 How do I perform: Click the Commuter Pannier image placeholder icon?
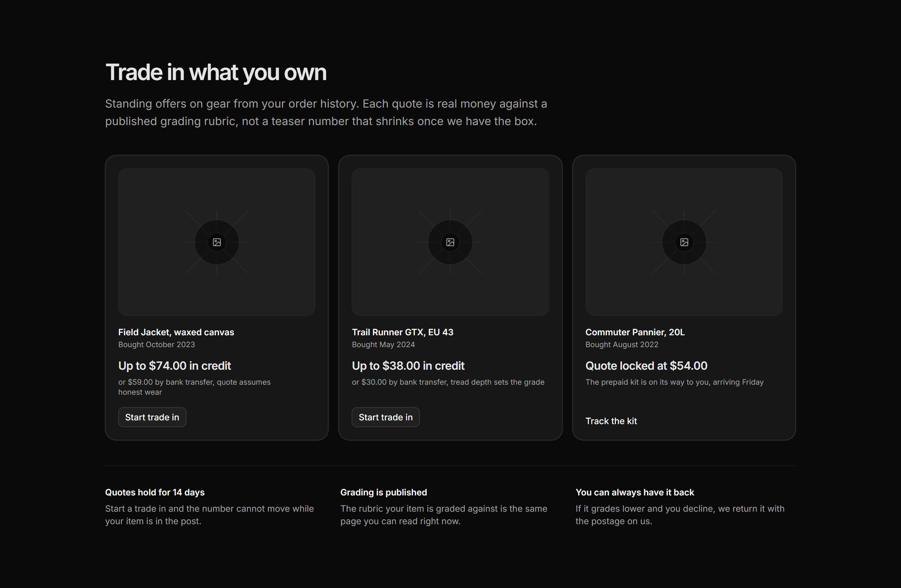(684, 242)
